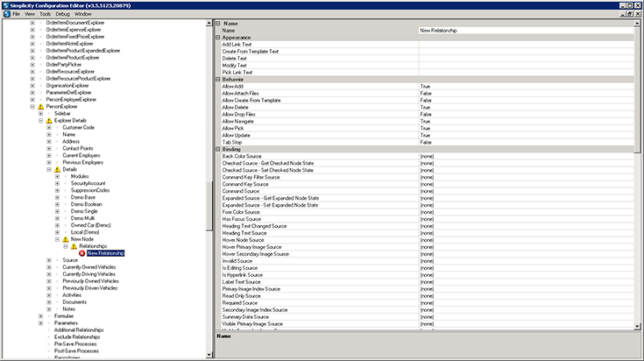Select the SecurityAccount tree item
644x361 pixels.
[88, 184]
